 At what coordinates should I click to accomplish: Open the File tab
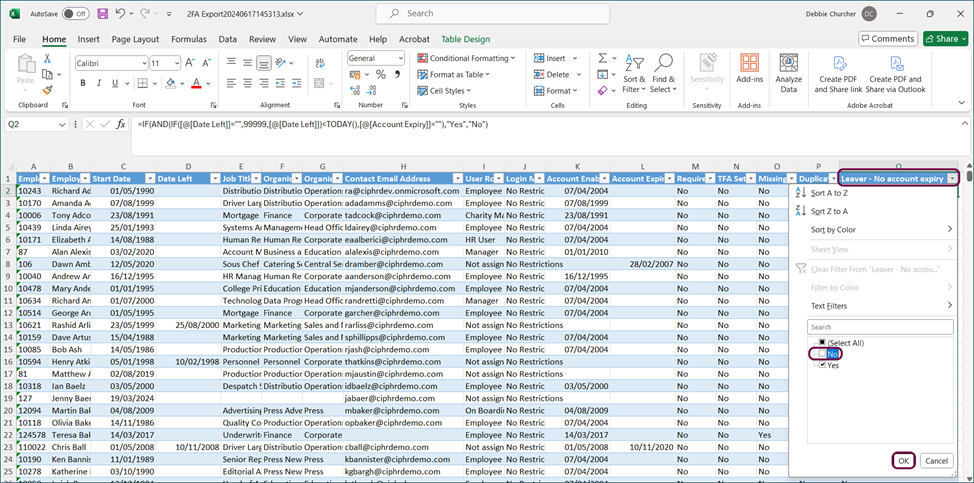19,39
